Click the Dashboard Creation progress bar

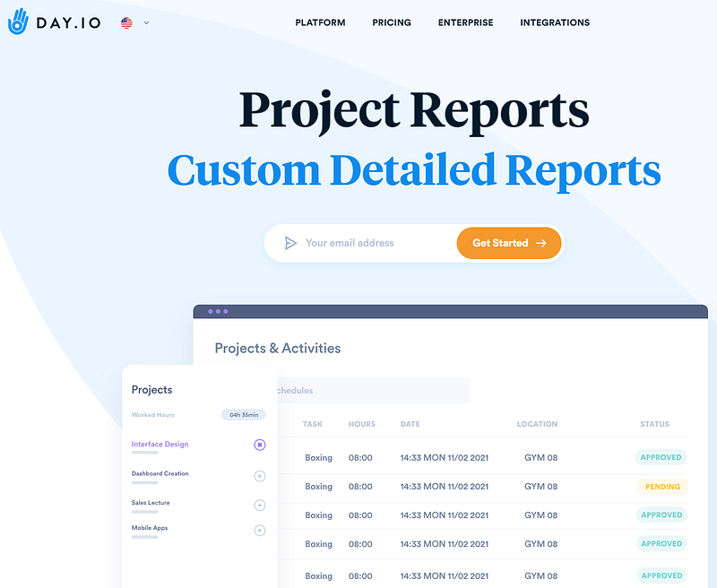144,482
